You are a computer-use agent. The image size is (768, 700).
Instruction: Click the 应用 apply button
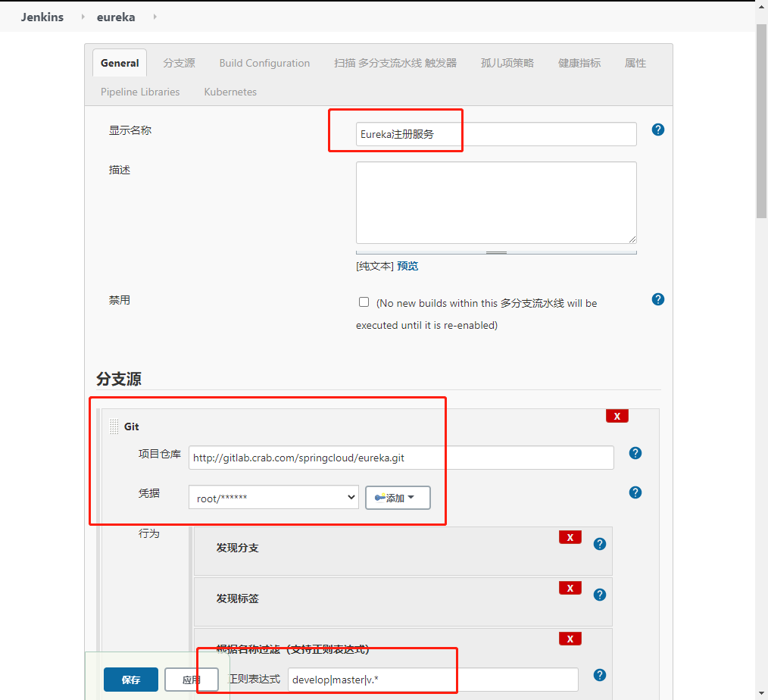[192, 680]
